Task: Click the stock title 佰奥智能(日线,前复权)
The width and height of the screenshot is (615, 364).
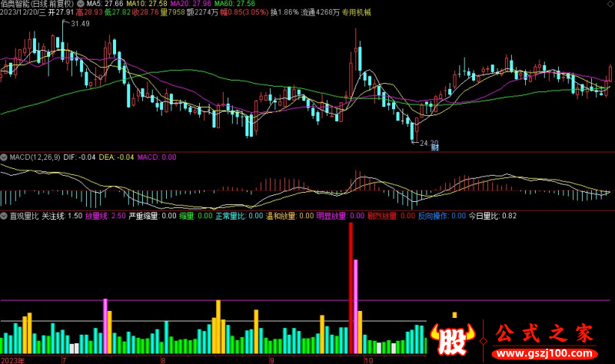Action: 37,4
